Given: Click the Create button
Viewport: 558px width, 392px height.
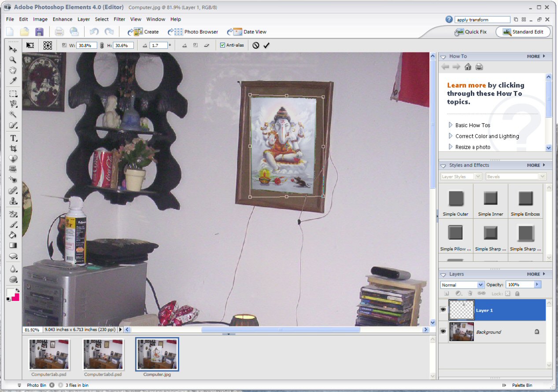Looking at the screenshot, I should (143, 32).
